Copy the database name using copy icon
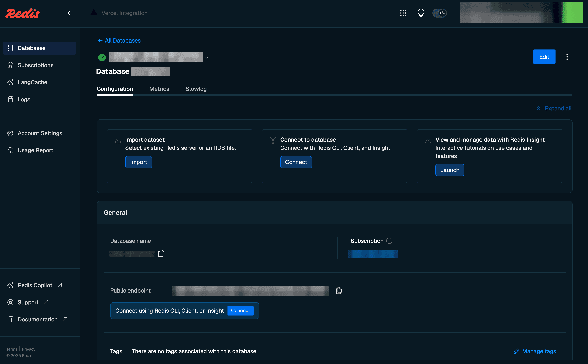Image resolution: width=588 pixels, height=364 pixels. pos(161,253)
